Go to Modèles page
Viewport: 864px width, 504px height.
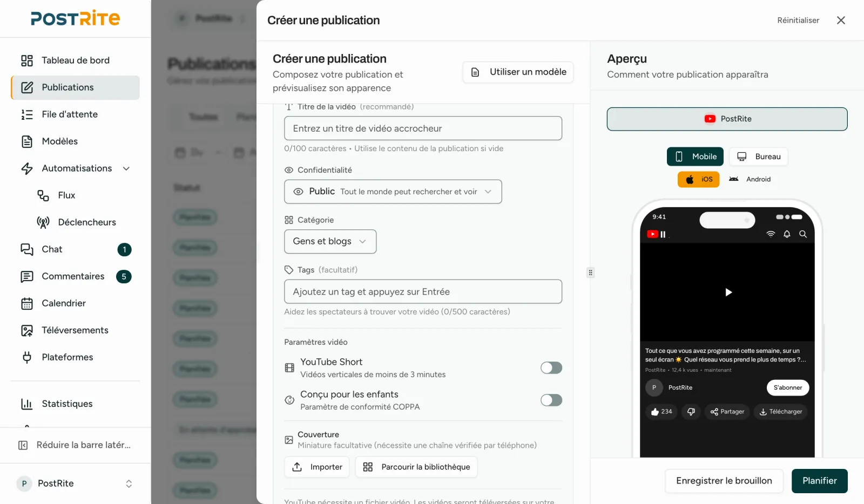75,141
